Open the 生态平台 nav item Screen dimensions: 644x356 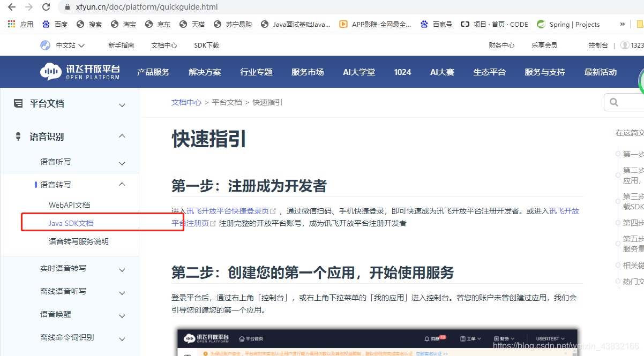pos(489,72)
